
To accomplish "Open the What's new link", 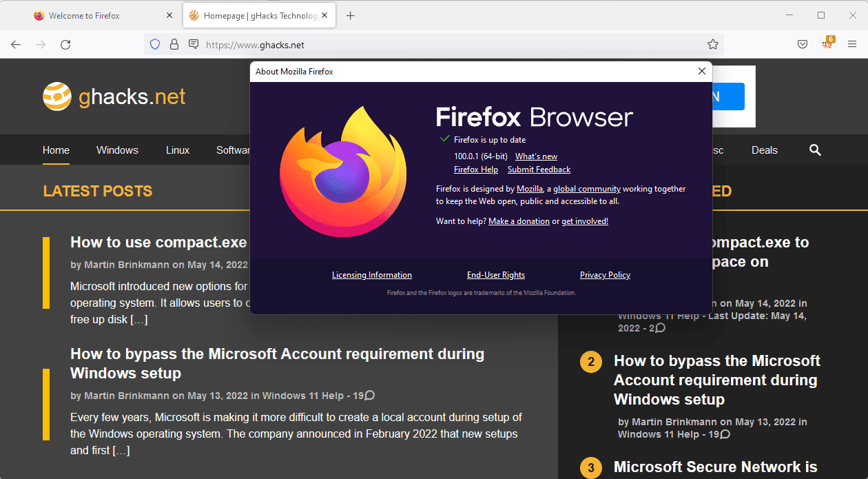I will tap(536, 156).
